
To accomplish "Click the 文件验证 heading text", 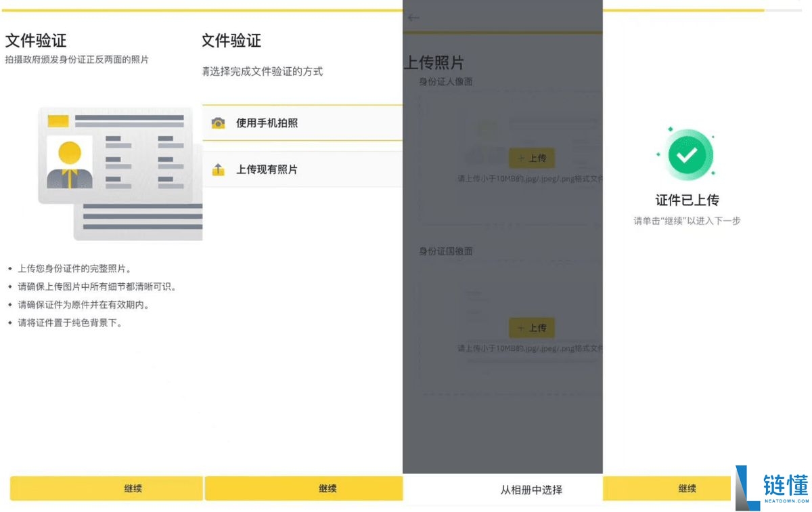I will point(35,41).
